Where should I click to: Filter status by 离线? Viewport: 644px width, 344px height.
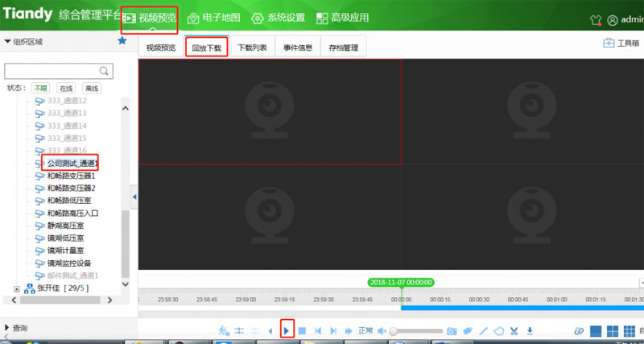pyautogui.click(x=92, y=88)
